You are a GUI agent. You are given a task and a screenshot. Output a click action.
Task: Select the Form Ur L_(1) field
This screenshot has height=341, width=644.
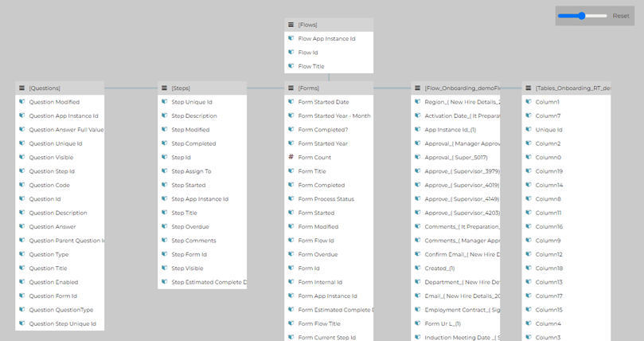[455, 323]
